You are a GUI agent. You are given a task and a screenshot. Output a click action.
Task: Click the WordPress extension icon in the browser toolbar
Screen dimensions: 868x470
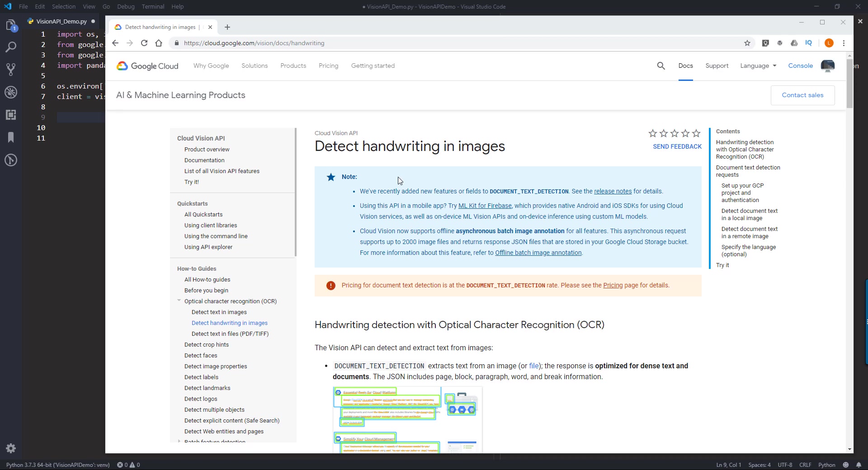780,43
